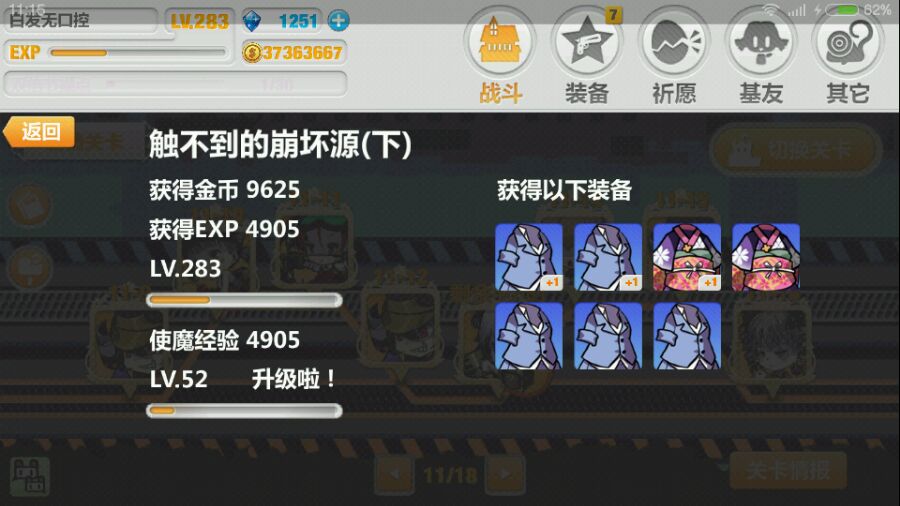Open the 其它 snail icon
The height and width of the screenshot is (506, 900).
(848, 41)
